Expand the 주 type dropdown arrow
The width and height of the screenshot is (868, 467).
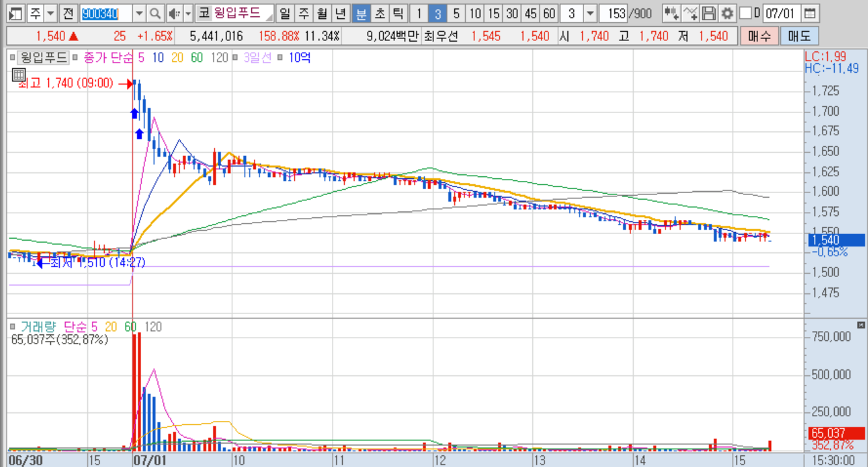pyautogui.click(x=50, y=13)
